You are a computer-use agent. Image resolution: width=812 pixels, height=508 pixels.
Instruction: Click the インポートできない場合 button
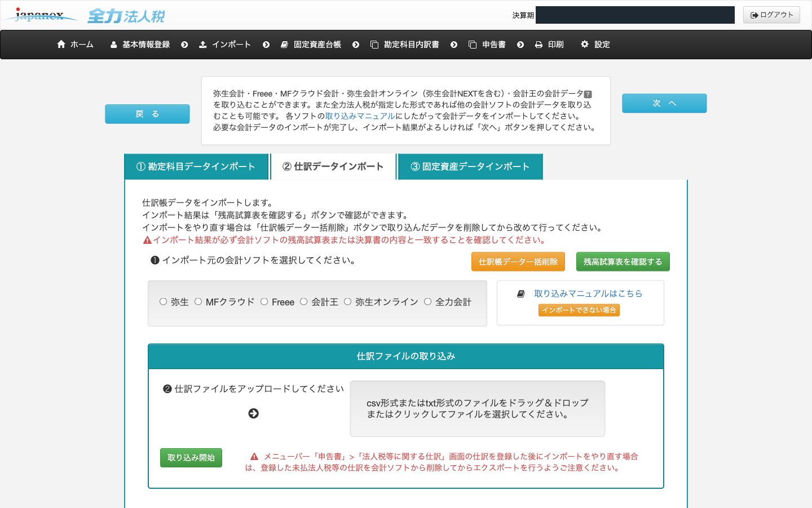tap(579, 310)
